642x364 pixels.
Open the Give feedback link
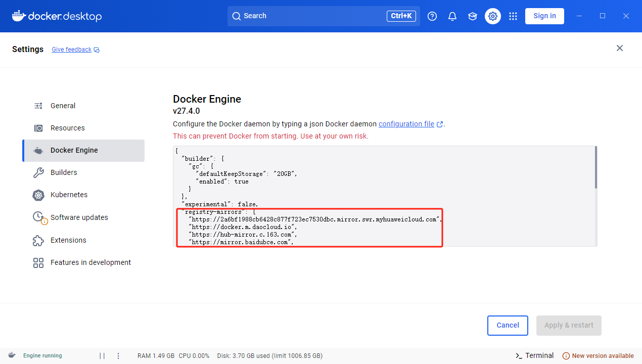pos(71,50)
